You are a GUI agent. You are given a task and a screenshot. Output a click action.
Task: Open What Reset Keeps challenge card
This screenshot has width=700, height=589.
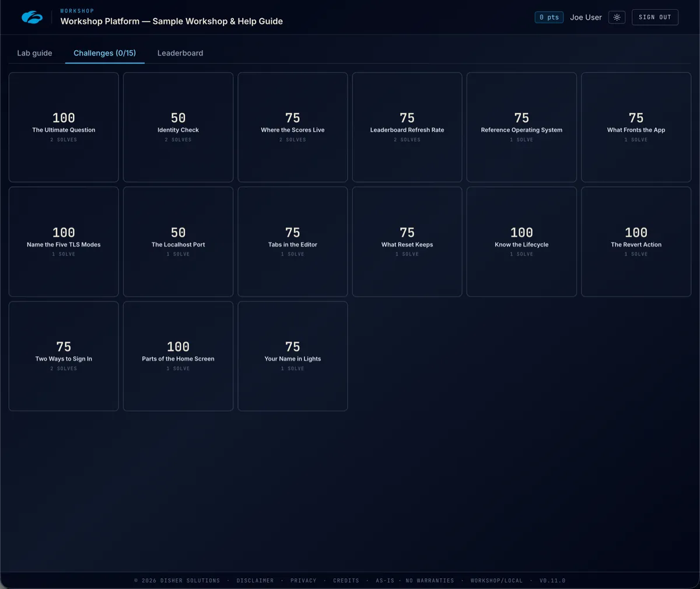coord(407,241)
